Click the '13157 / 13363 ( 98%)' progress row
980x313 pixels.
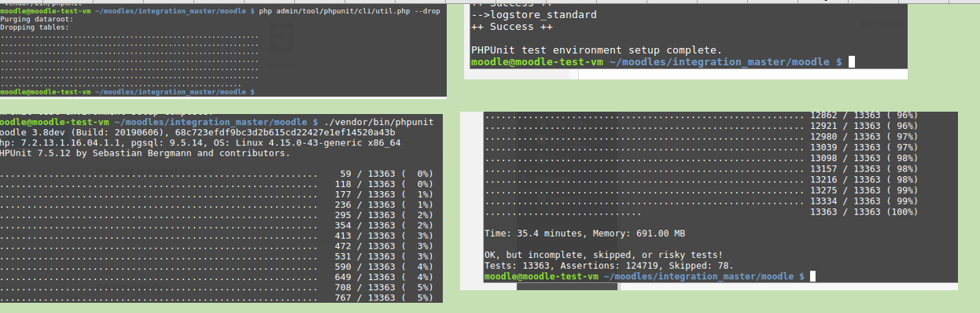pyautogui.click(x=701, y=169)
